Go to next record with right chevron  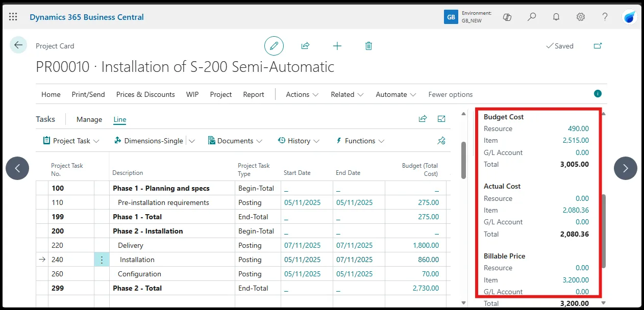tap(626, 168)
